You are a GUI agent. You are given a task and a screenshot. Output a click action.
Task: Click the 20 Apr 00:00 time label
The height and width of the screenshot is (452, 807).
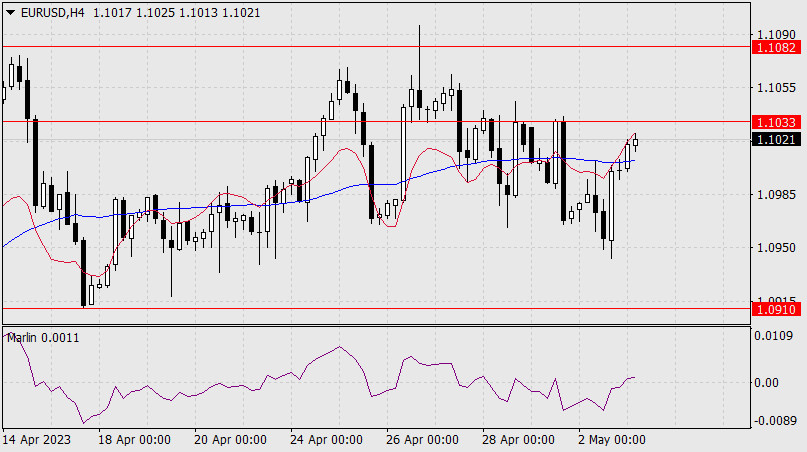(230, 440)
